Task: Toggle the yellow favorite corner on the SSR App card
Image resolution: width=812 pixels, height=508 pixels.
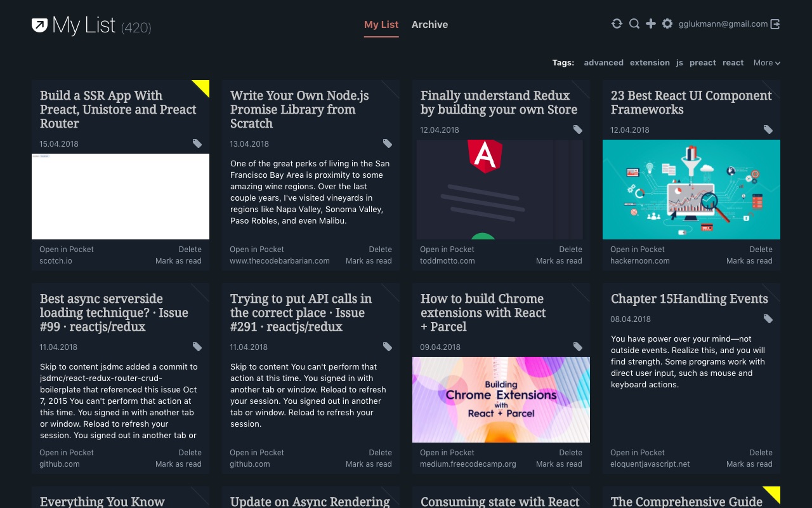Action: click(x=201, y=86)
